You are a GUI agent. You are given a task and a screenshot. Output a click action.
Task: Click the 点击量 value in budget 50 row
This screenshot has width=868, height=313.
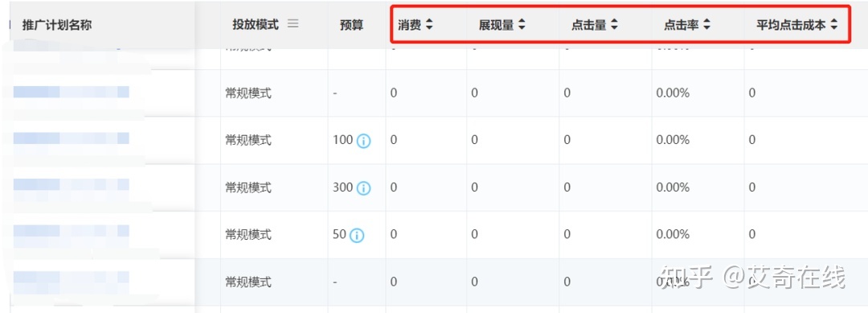(567, 235)
